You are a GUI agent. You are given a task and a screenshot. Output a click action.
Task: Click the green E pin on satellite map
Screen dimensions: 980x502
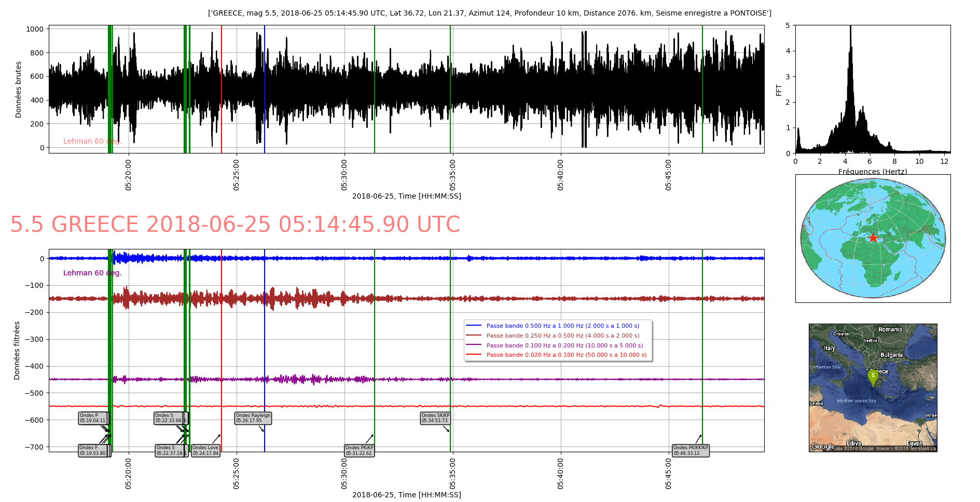[873, 377]
